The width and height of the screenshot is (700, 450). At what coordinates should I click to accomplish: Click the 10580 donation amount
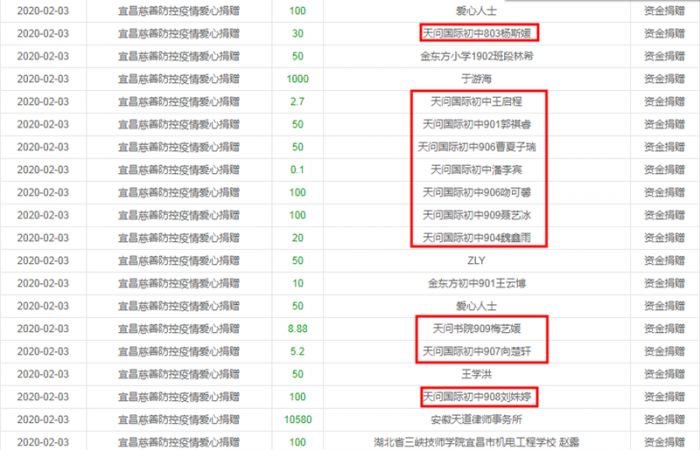[297, 419]
